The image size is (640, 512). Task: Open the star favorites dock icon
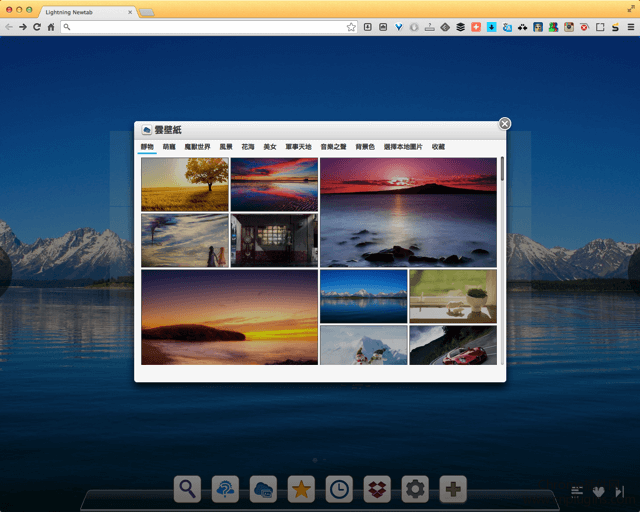[x=301, y=489]
